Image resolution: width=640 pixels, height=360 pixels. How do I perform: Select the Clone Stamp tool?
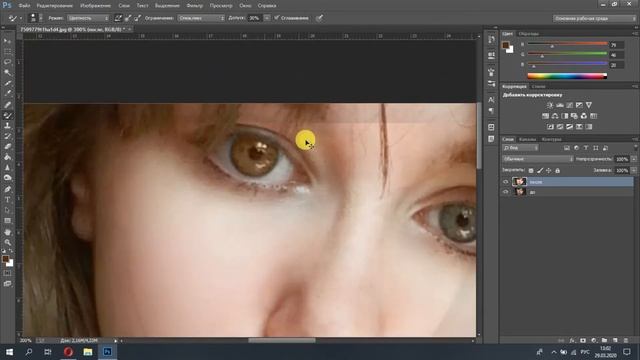(x=7, y=126)
